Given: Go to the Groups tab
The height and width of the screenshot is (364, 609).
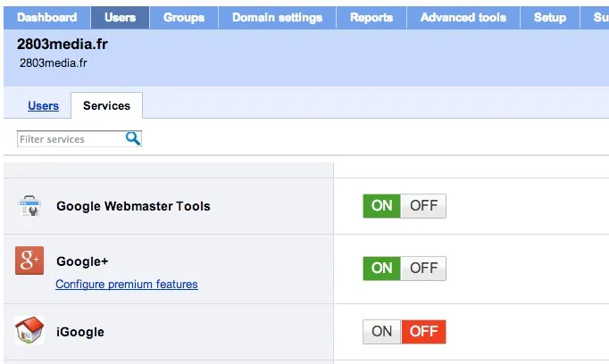Looking at the screenshot, I should pyautogui.click(x=184, y=18).
